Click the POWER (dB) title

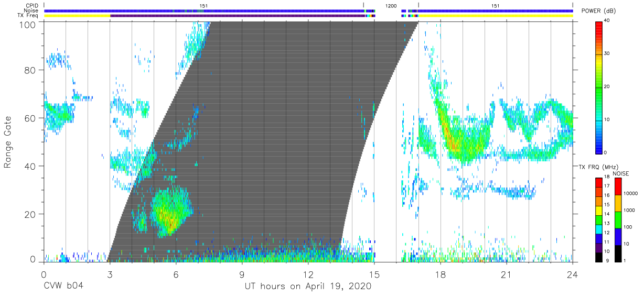599,11
